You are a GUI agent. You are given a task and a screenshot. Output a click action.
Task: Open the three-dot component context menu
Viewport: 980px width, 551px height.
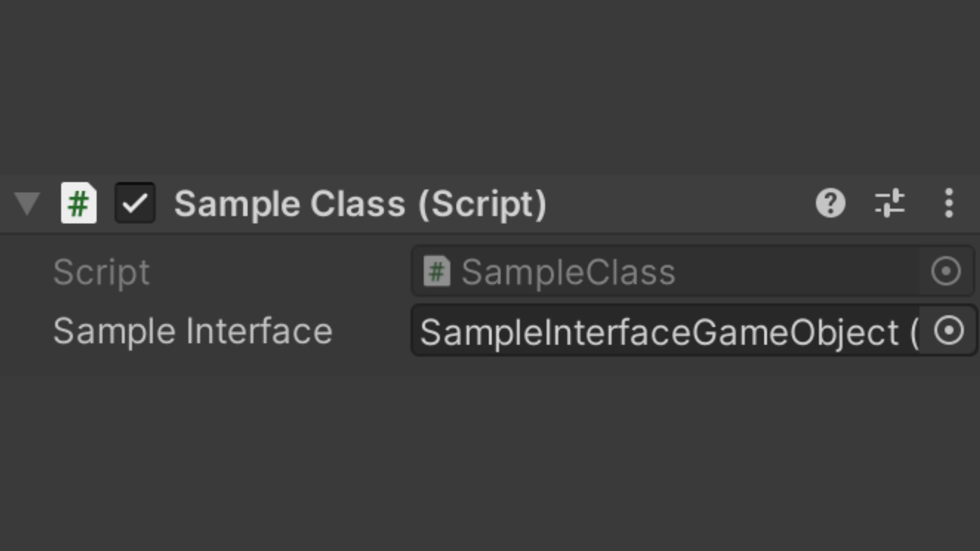948,203
